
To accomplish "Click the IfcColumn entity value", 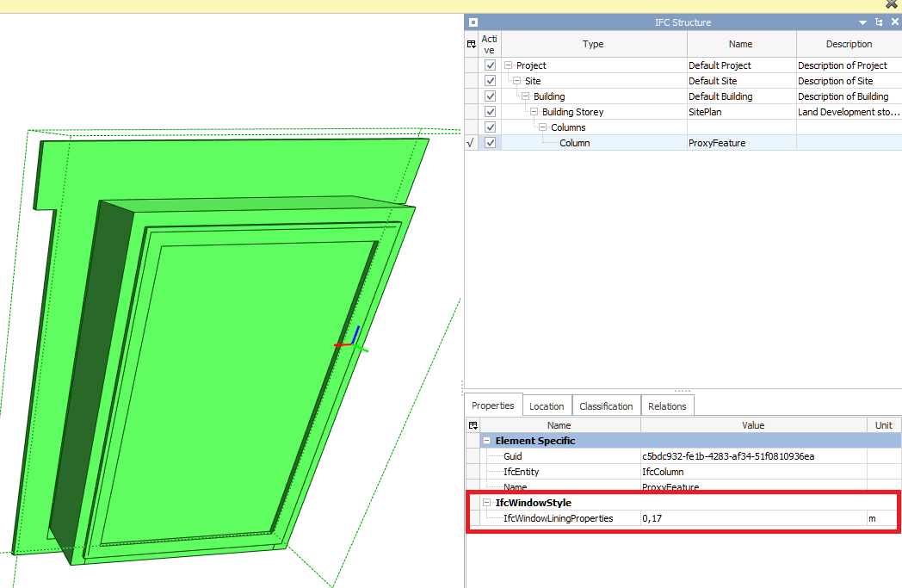I will (754, 472).
